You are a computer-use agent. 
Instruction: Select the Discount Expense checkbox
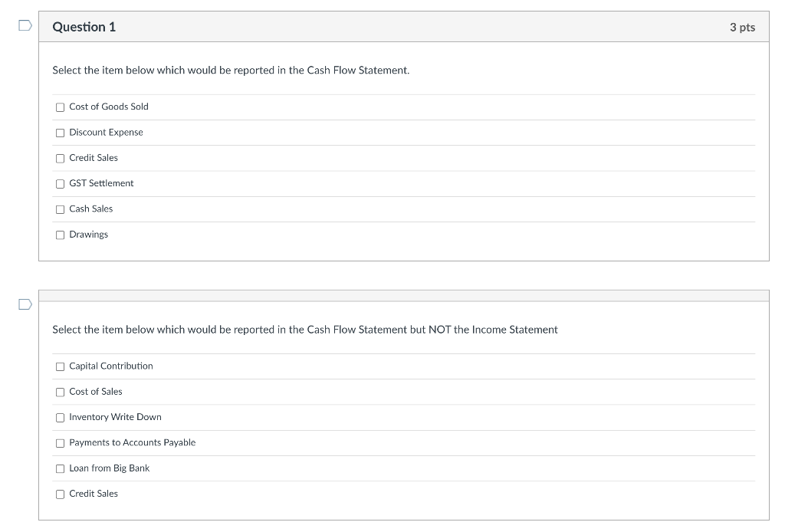[x=60, y=133]
